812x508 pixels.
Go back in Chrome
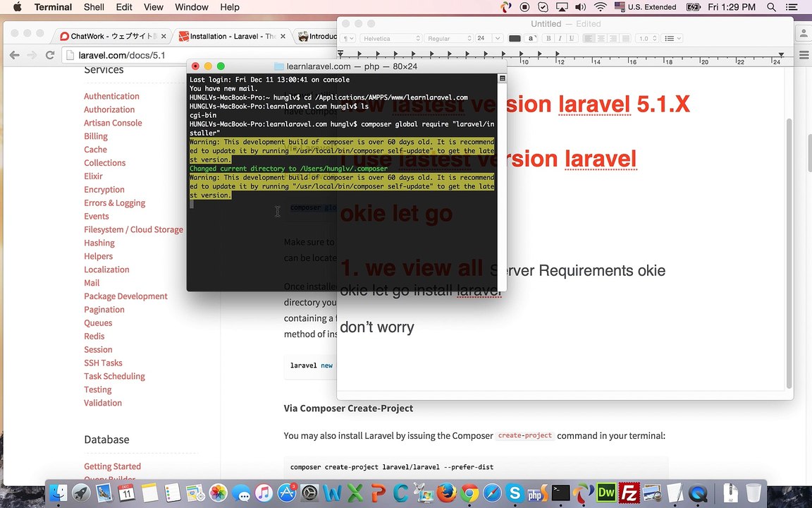[15, 55]
